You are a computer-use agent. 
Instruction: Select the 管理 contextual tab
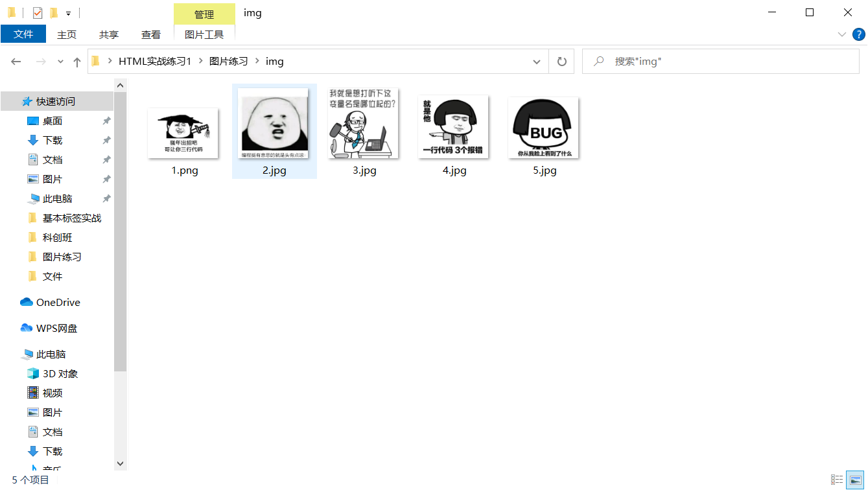pos(204,14)
